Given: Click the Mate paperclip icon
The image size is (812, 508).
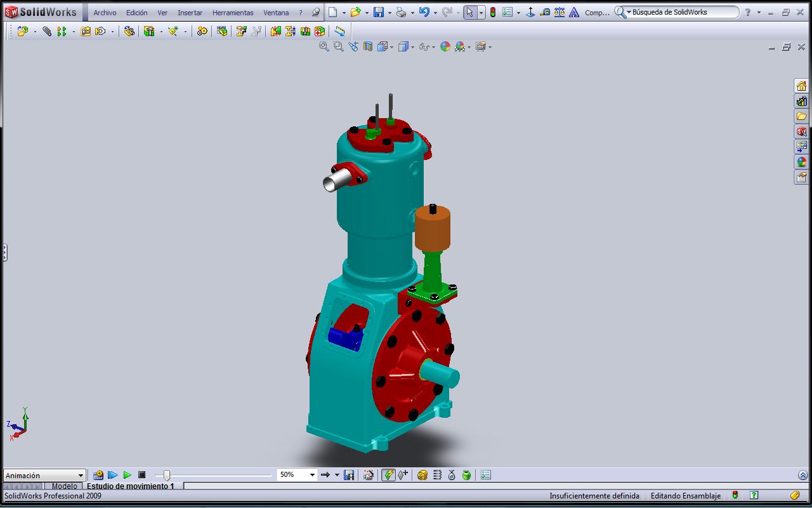Looking at the screenshot, I should pos(47,31).
